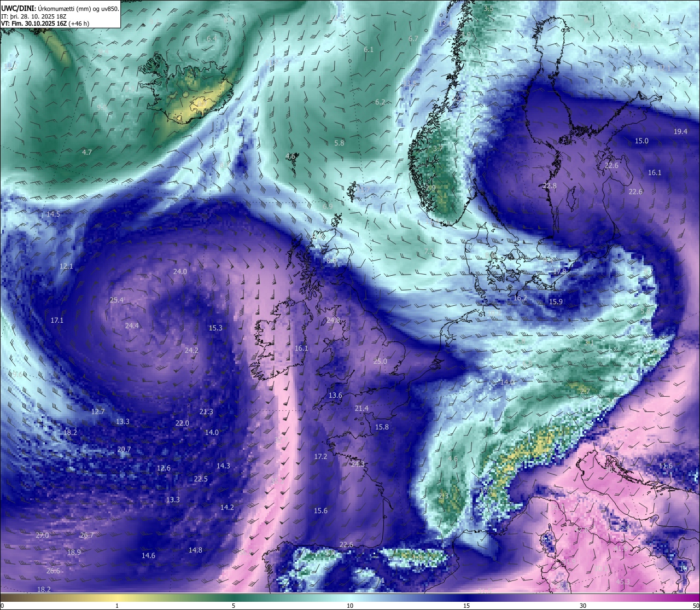Click the 17.1 value on the map
The width and height of the screenshot is (700, 610).
(57, 320)
